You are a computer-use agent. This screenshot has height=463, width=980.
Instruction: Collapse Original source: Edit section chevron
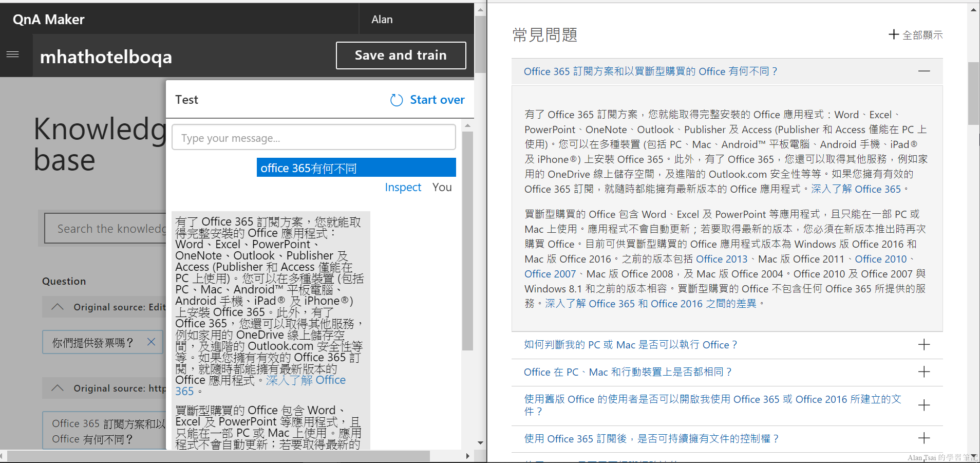coord(58,307)
